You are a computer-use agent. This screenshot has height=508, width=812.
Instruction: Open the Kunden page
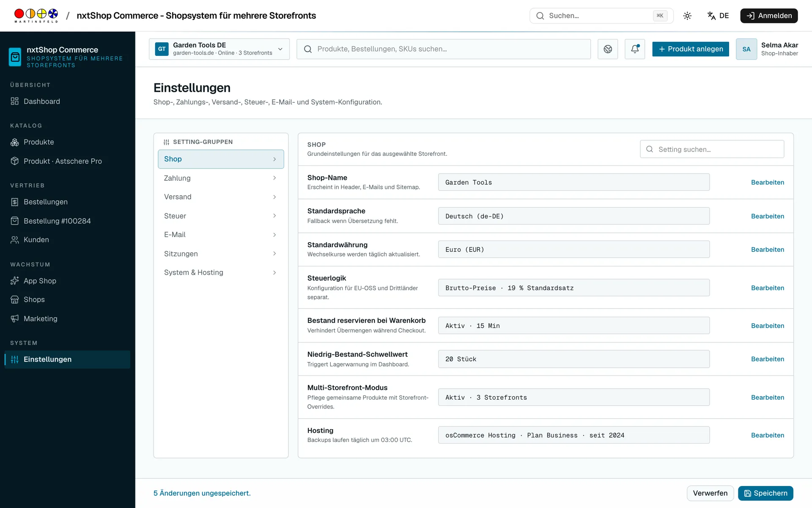pyautogui.click(x=68, y=240)
